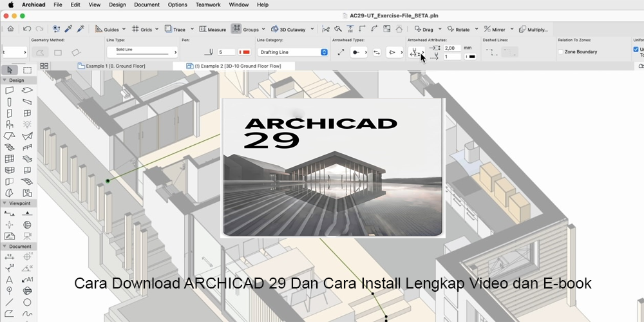Viewport: 644px width, 322px height.
Task: Select the Marquee tool
Action: point(27,70)
